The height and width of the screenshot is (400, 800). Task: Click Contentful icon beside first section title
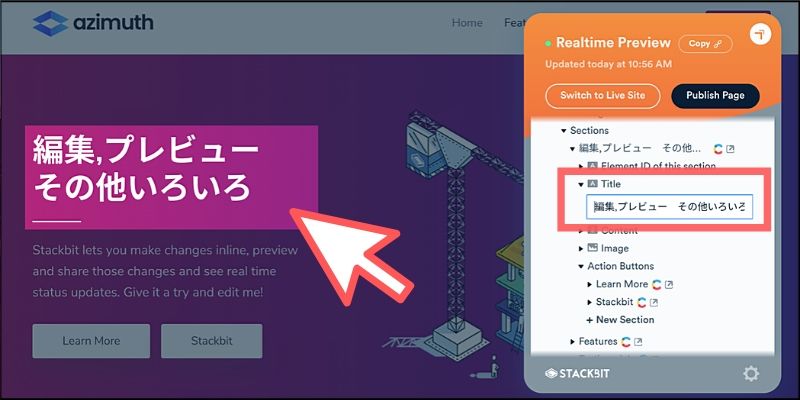718,148
